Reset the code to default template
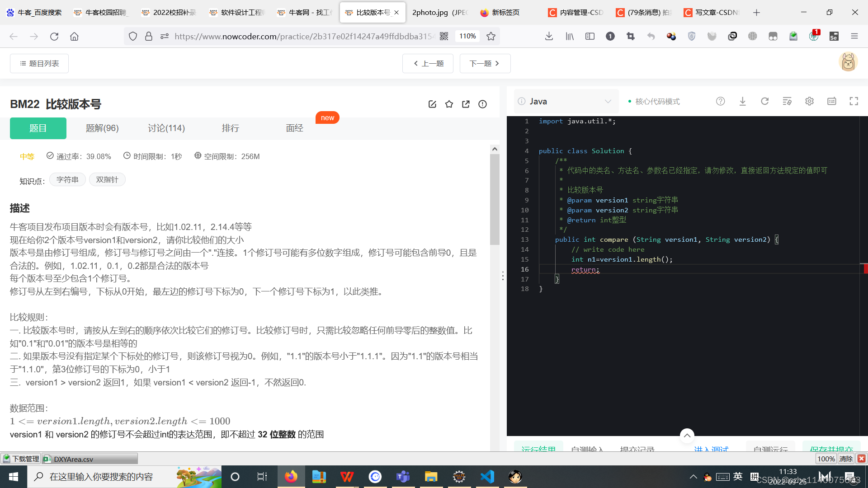The image size is (868, 488). pyautogui.click(x=764, y=101)
